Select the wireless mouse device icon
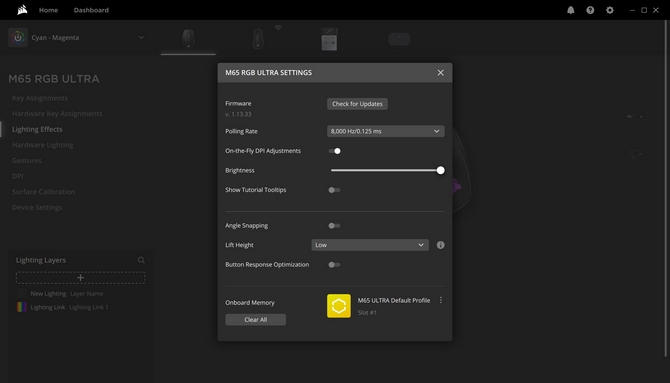 pos(258,39)
